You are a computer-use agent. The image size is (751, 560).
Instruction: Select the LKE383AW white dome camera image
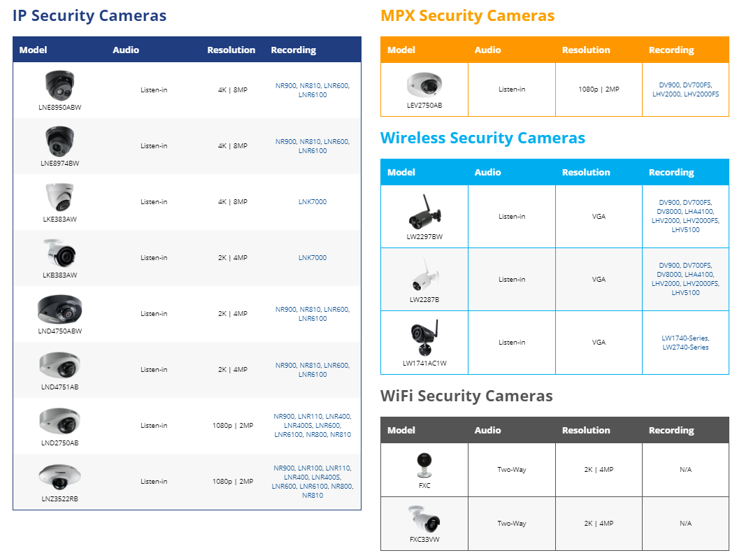pyautogui.click(x=60, y=197)
